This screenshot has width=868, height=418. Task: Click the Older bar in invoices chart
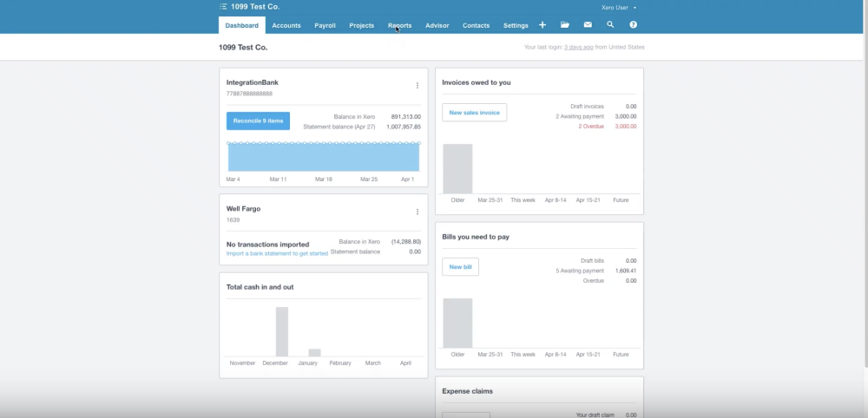click(x=457, y=168)
